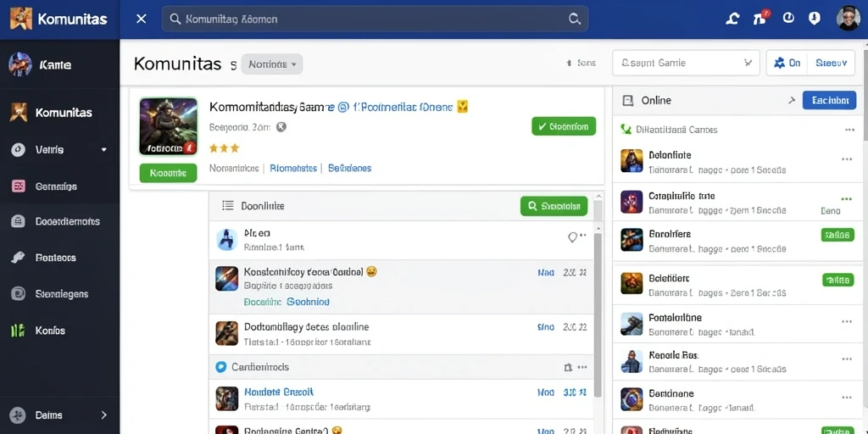The width and height of the screenshot is (868, 434).
Task: Click green badge in Boleifitierc row
Action: 837,280
